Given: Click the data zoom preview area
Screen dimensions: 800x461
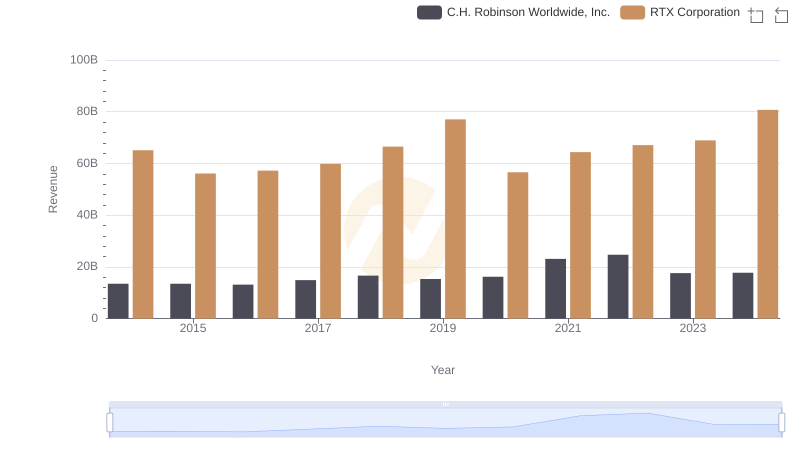Looking at the screenshot, I should coord(445,423).
